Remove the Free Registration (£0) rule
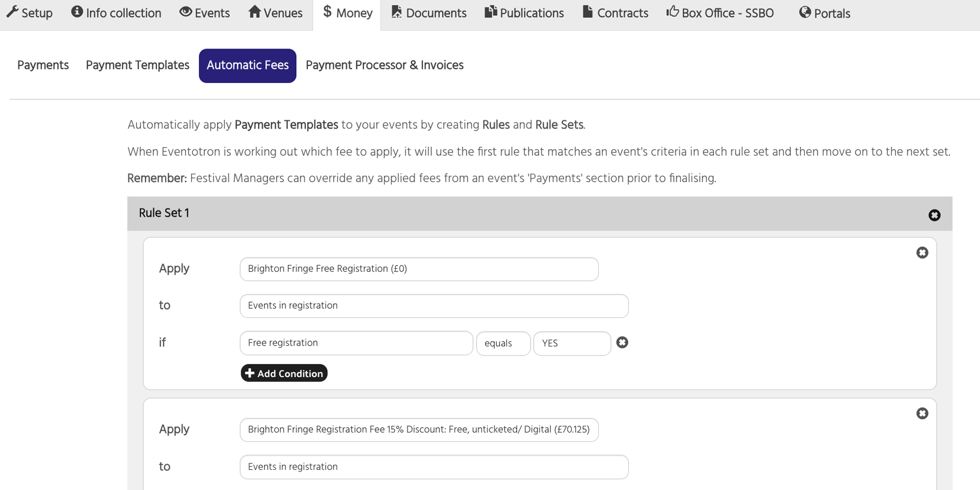 point(922,252)
